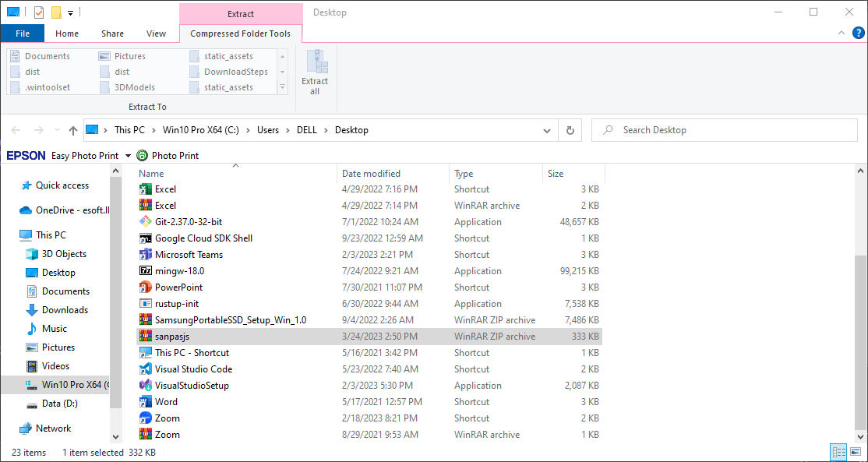The image size is (868, 462).
Task: Open the Quick Access Toolbar customize dropdown
Action: coord(70,13)
